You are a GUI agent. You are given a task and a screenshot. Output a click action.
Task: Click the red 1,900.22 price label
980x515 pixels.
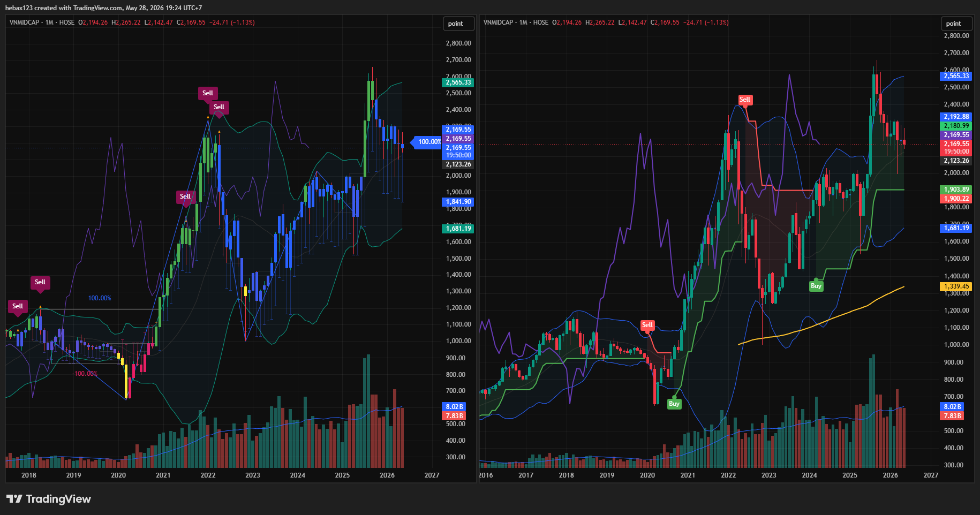956,199
